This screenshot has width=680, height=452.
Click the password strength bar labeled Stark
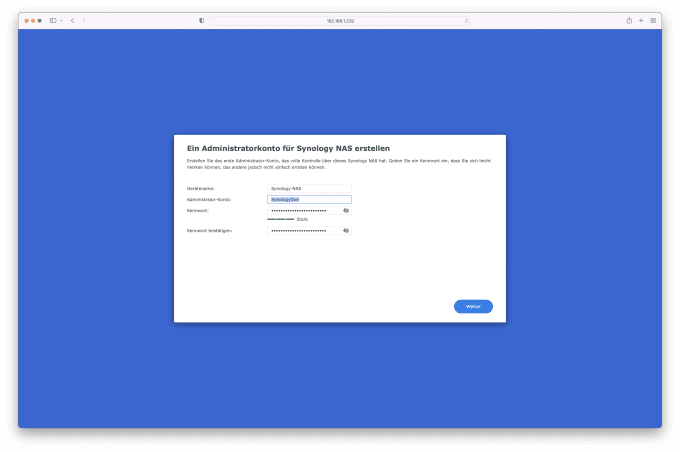click(281, 219)
